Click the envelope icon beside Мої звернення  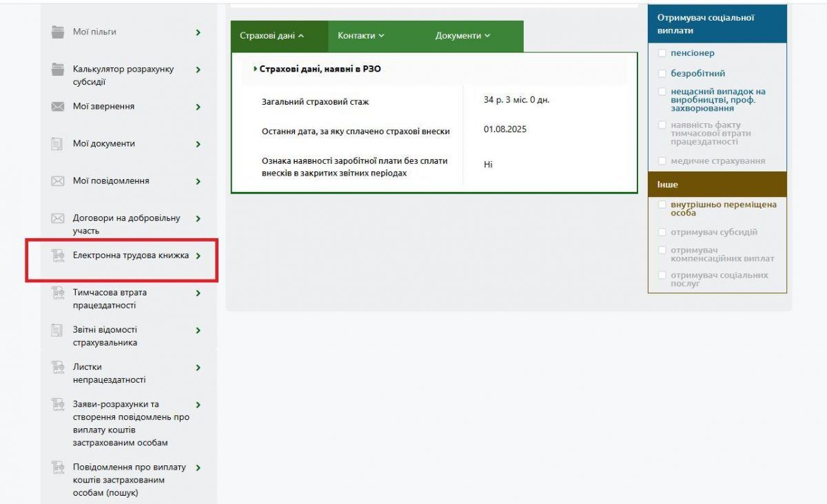coord(57,107)
